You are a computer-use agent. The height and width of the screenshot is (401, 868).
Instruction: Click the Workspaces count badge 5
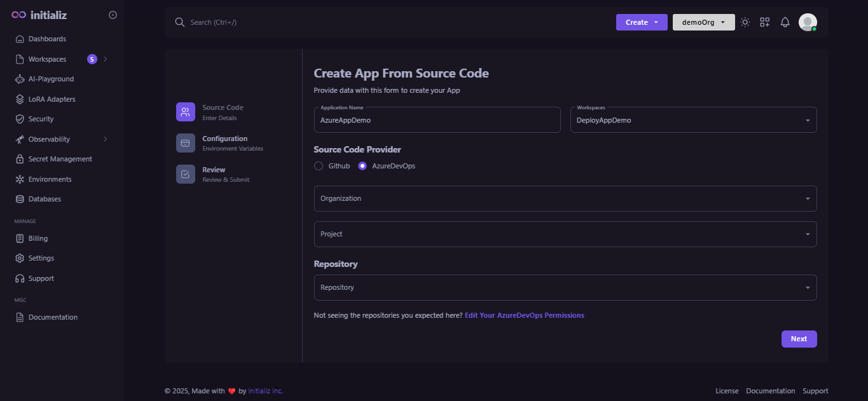92,59
